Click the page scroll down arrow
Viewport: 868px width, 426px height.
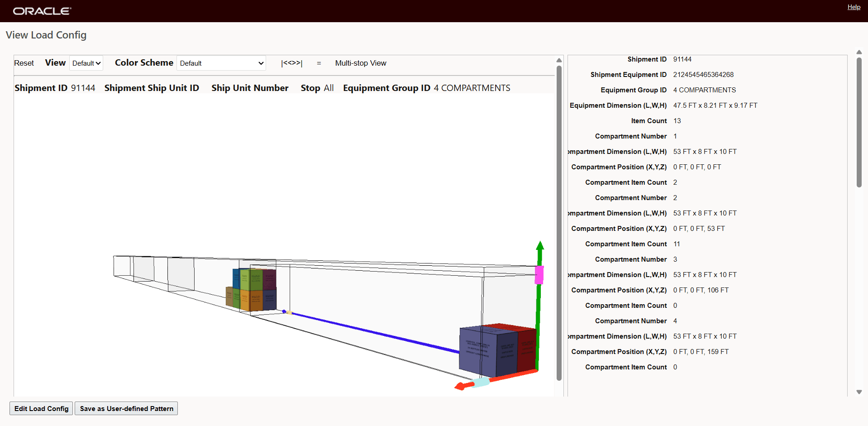coord(859,392)
